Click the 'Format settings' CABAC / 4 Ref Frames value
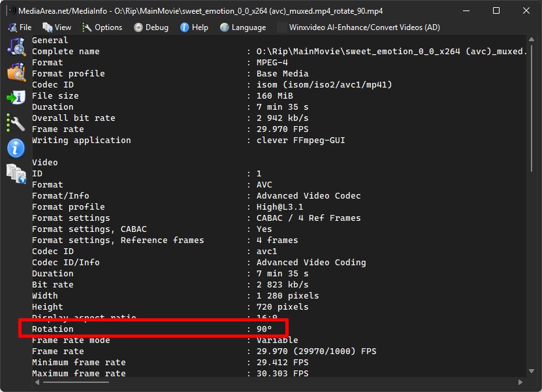This screenshot has height=392, width=542. point(308,218)
